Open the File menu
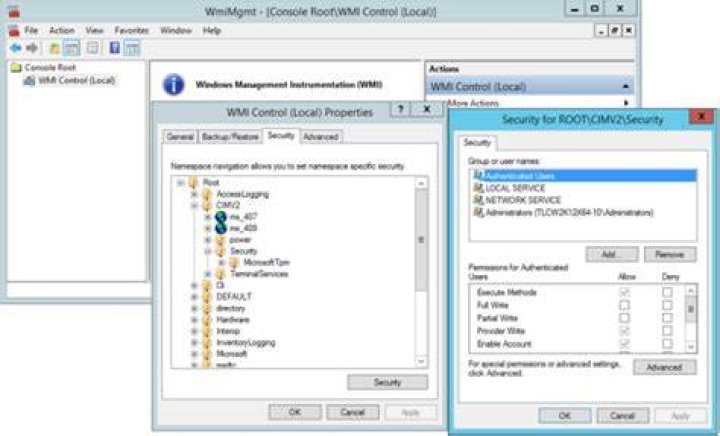 click(31, 30)
